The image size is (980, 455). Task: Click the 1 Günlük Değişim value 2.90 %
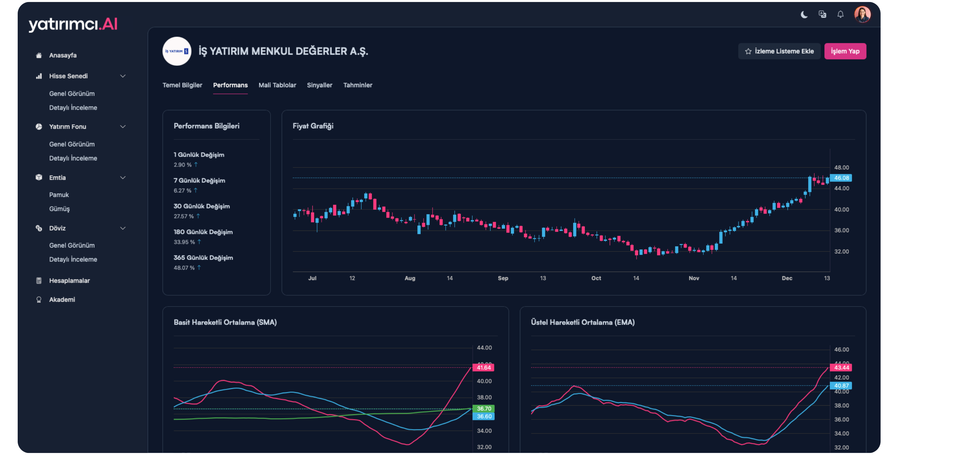(183, 165)
